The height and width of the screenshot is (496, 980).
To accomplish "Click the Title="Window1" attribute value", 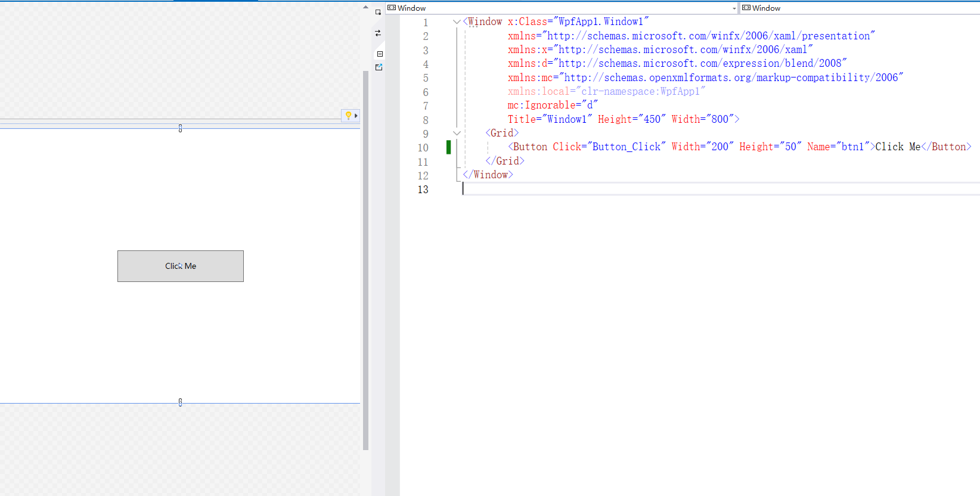I will (566, 119).
